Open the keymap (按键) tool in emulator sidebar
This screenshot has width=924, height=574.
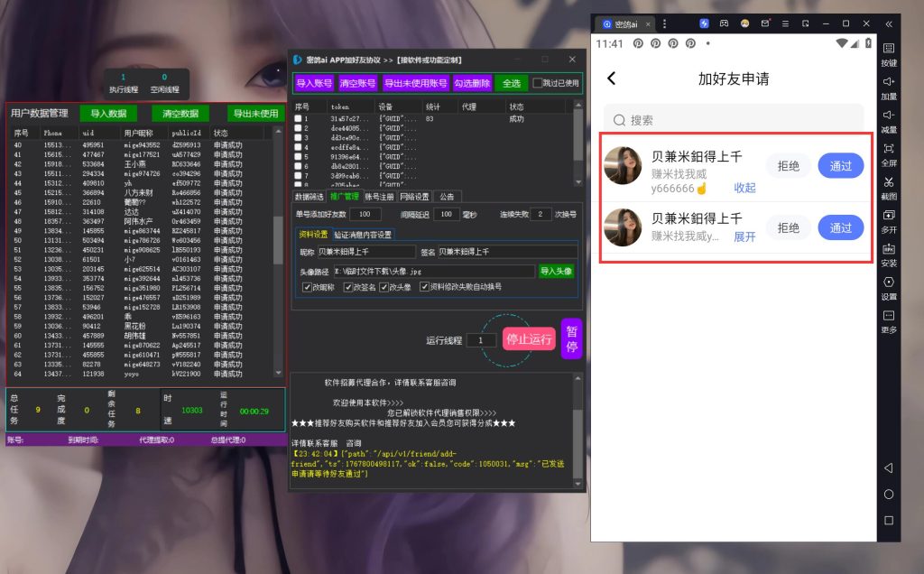pyautogui.click(x=889, y=52)
